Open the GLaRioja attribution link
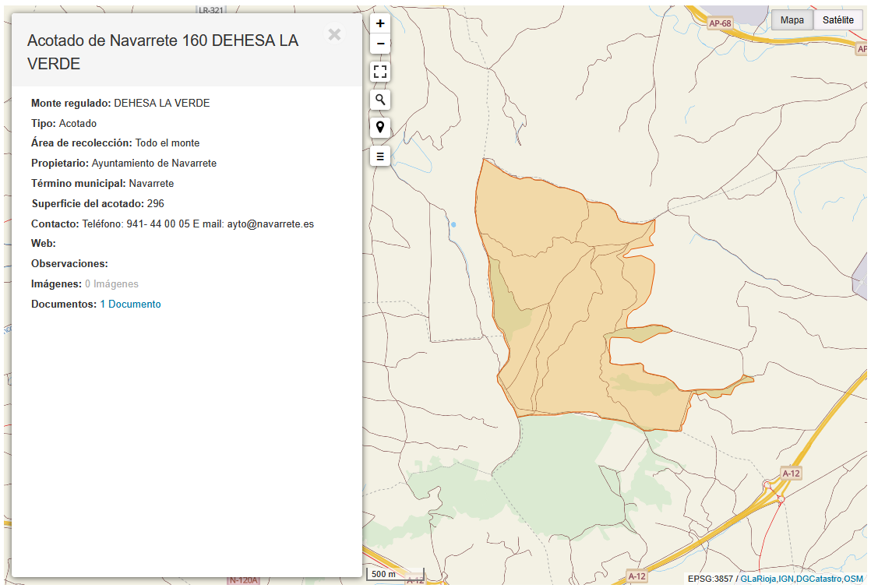Viewport: 871px width, 588px height. (758, 579)
